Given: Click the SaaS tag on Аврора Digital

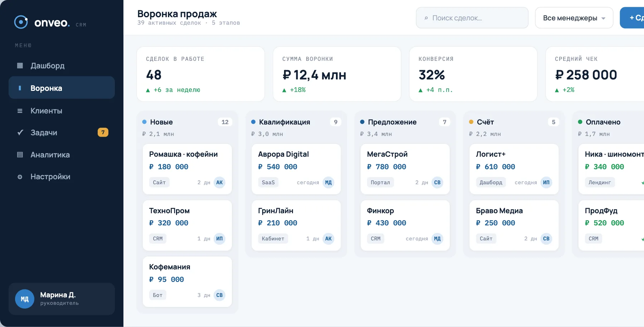Looking at the screenshot, I should pos(268,182).
